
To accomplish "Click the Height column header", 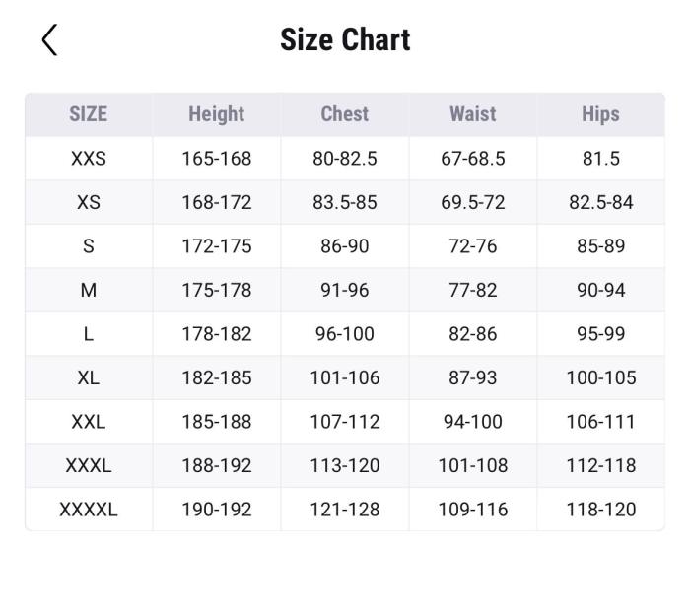I will tap(217, 114).
